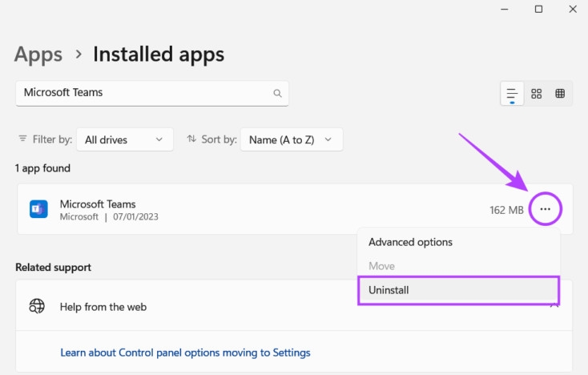The height and width of the screenshot is (375, 588).
Task: Go back to Apps breadcrumb
Action: pos(38,54)
